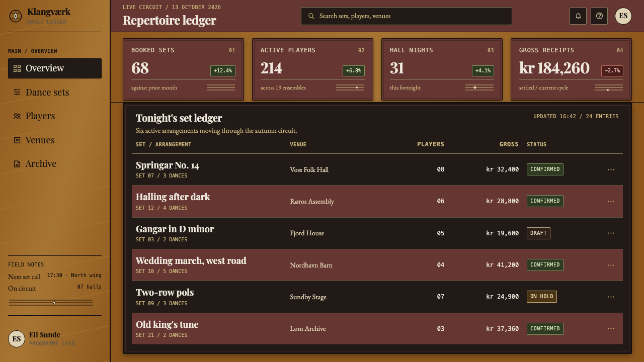644x362 pixels.
Task: Click the Voss Folk Hall venue
Action: click(x=309, y=170)
